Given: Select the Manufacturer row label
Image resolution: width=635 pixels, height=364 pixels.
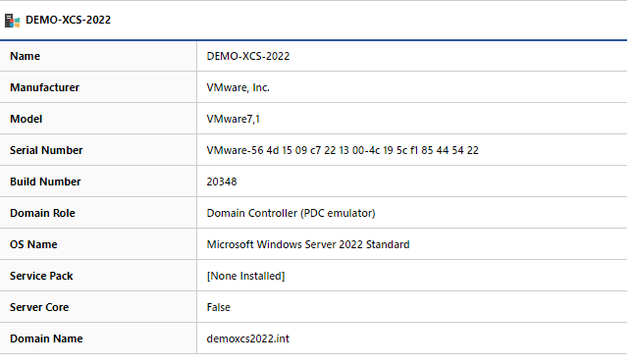Looking at the screenshot, I should coord(44,87).
